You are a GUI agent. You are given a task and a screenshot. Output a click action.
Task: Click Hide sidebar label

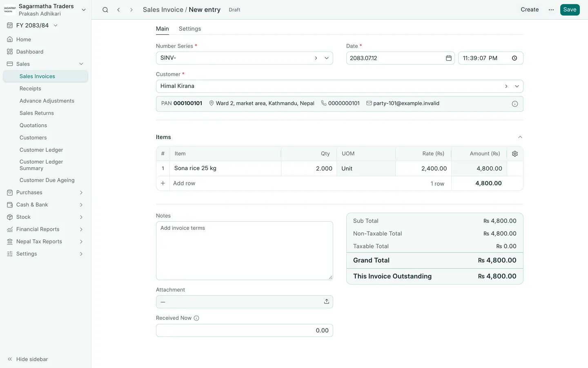coord(32,359)
